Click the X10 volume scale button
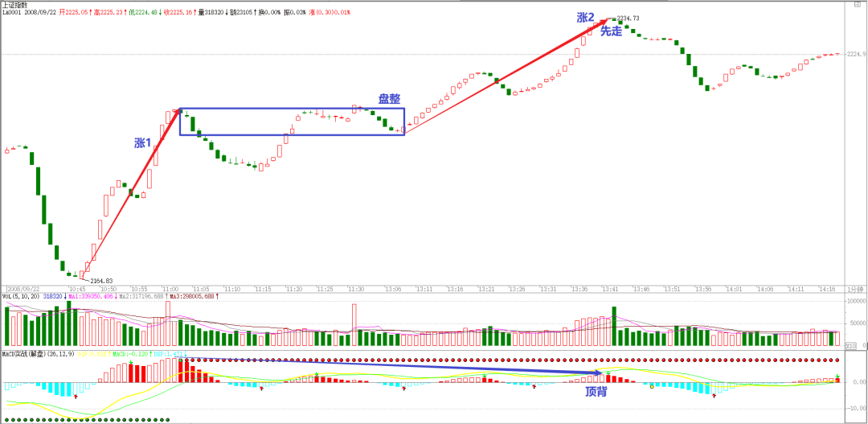The image size is (868, 424). [851, 345]
